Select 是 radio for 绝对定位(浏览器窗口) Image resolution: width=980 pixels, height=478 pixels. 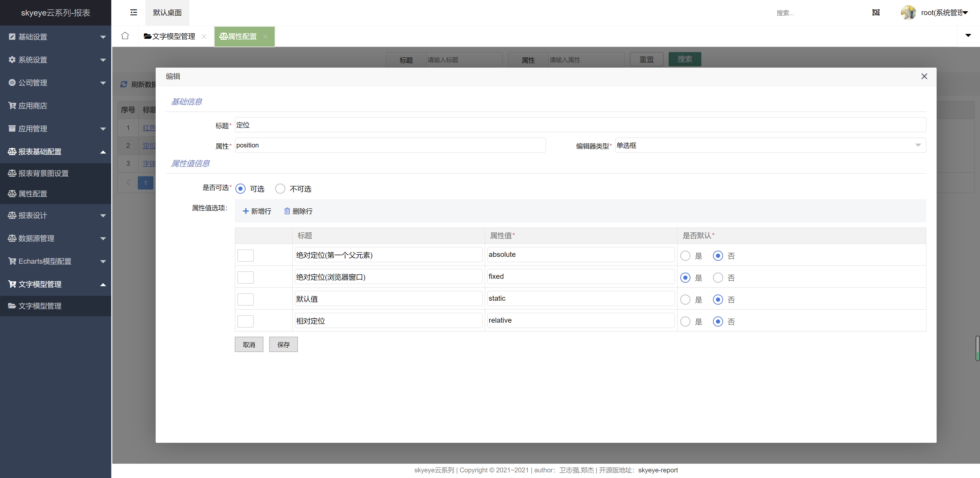686,277
